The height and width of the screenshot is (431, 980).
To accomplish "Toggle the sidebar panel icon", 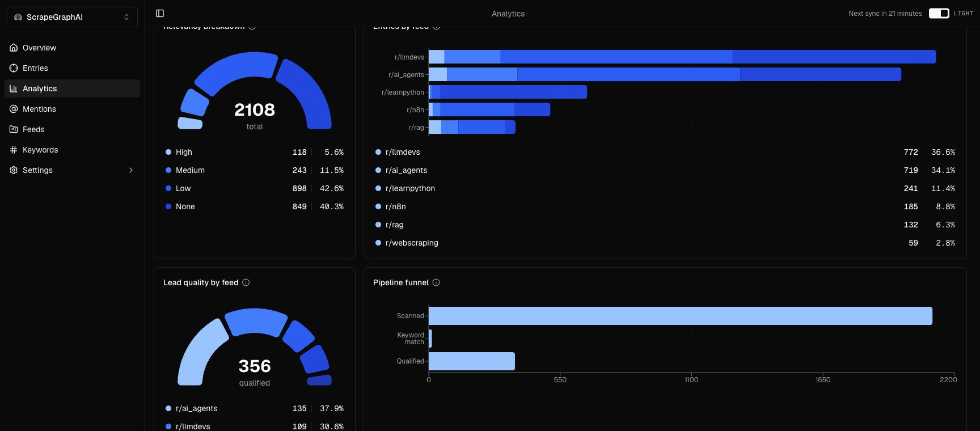I will [160, 13].
